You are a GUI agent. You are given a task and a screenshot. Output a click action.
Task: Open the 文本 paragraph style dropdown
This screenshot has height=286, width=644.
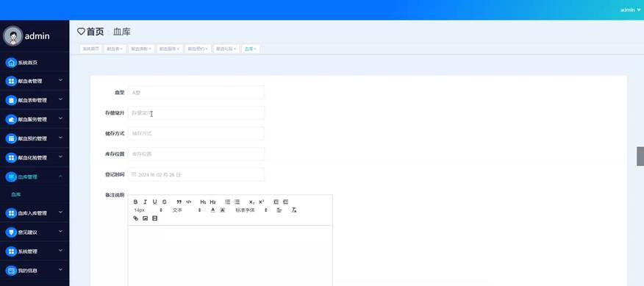187,210
